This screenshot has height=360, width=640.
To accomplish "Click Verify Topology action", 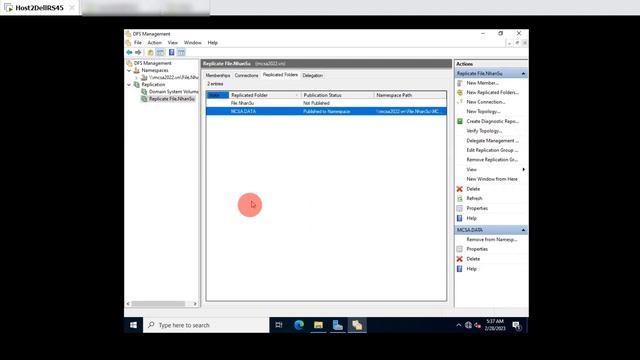I will (484, 131).
